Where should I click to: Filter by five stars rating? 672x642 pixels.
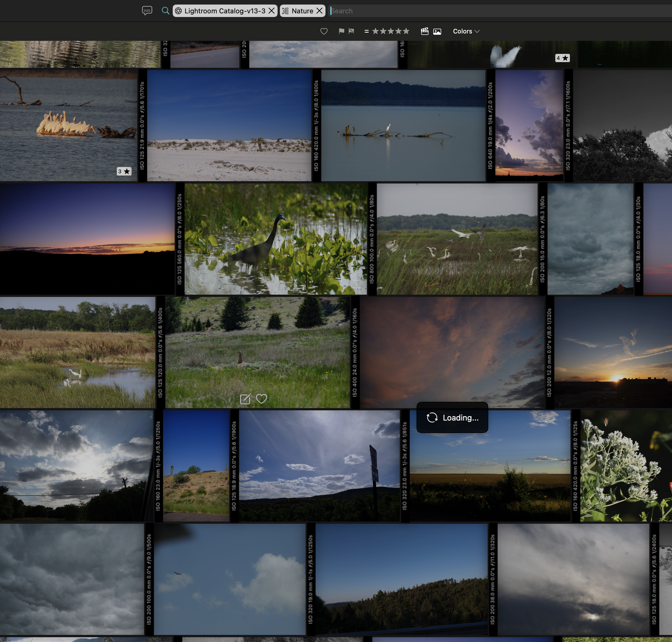(x=406, y=31)
